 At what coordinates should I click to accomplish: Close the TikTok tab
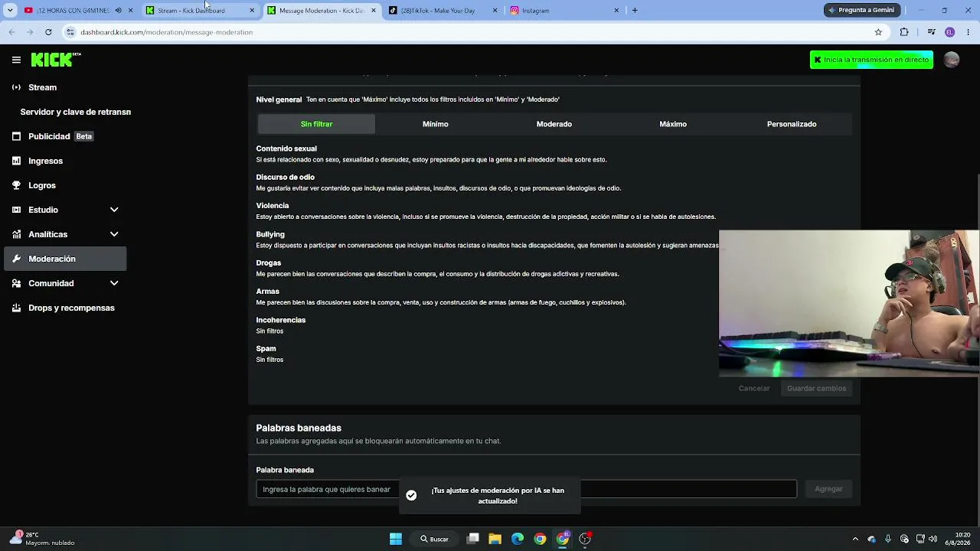pos(495,11)
